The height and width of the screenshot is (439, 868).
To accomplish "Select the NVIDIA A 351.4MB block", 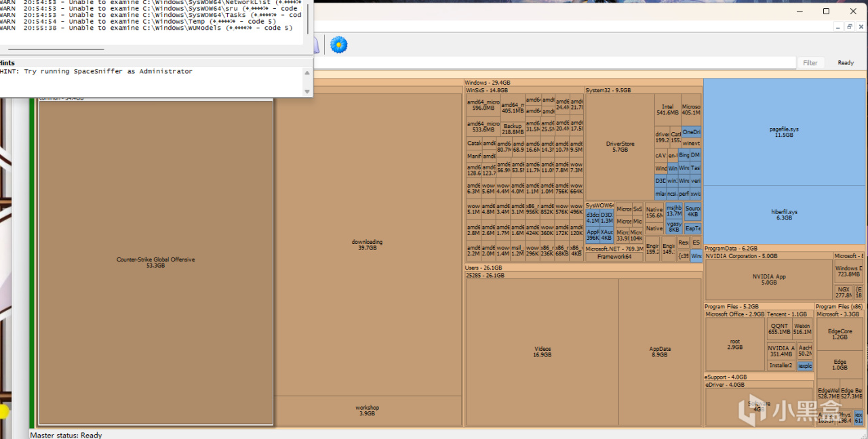I will coord(781,351).
